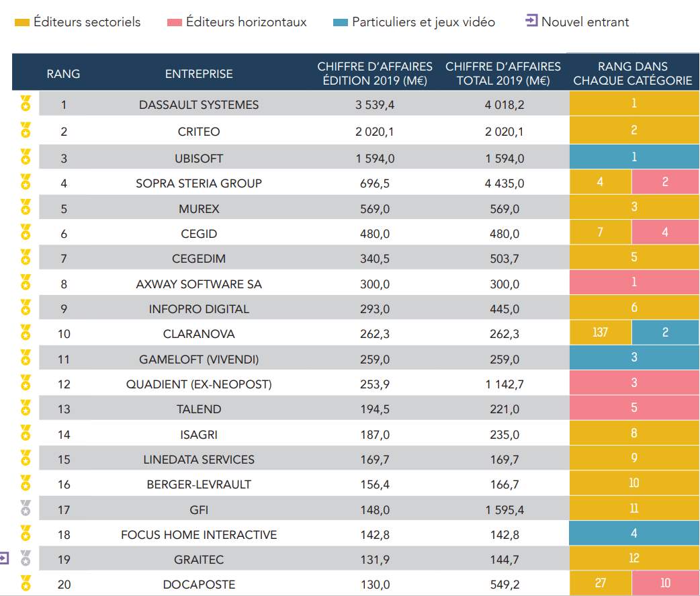Click the medal icon beside Berger-Levrault

26,482
